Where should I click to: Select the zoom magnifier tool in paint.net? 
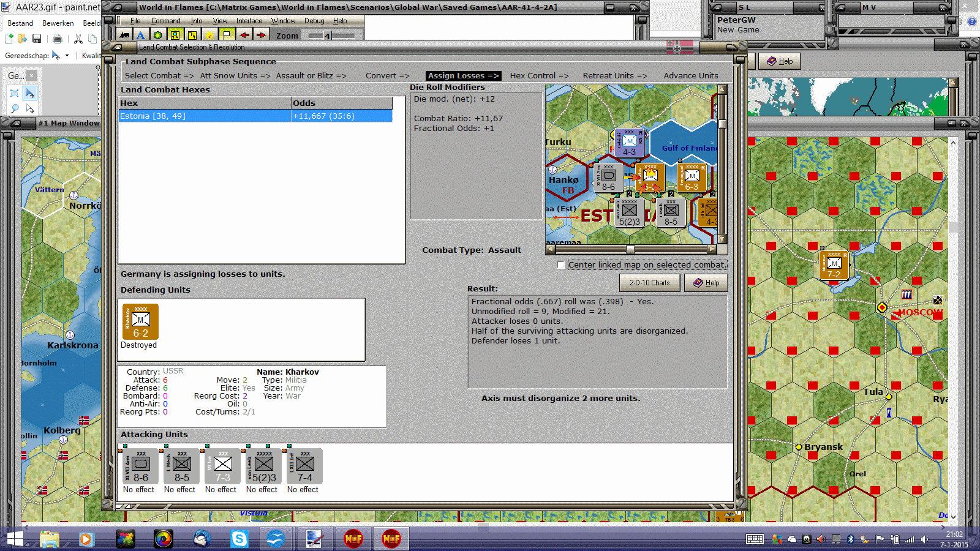[15, 108]
